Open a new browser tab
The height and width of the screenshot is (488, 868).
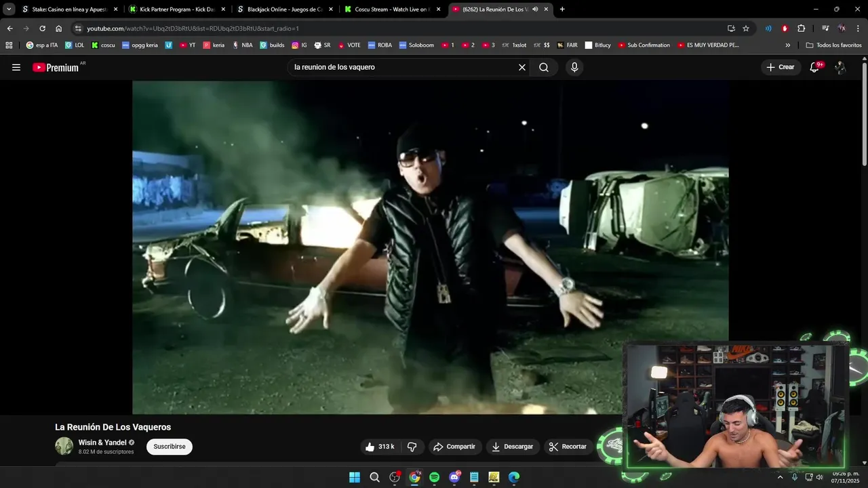[x=562, y=9]
